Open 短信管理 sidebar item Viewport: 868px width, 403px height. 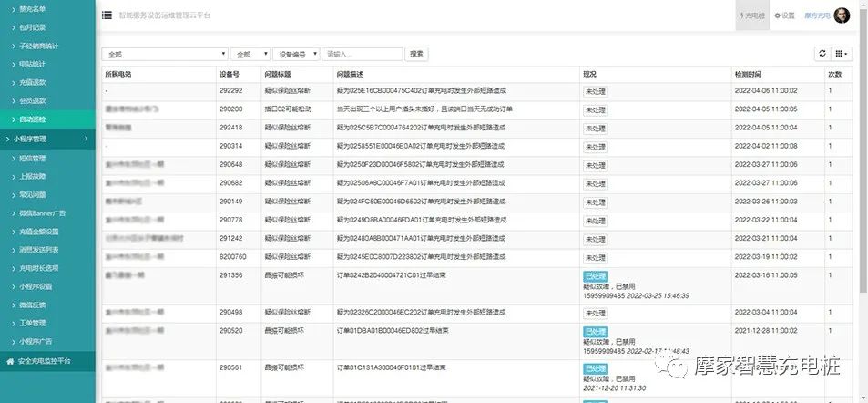point(33,158)
